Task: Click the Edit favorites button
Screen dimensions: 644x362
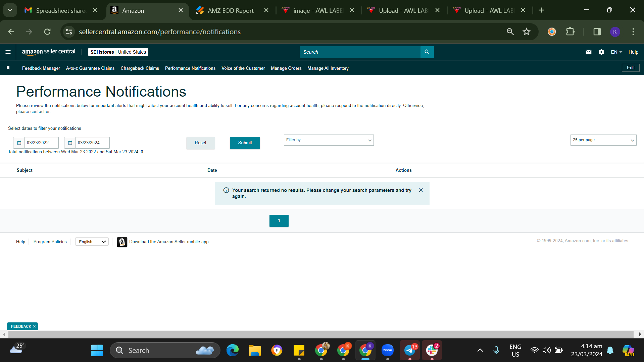Action: coord(631,67)
